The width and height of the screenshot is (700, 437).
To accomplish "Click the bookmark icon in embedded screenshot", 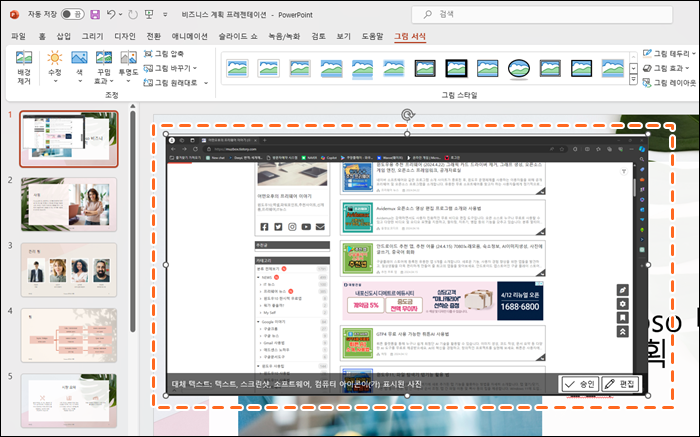I will pyautogui.click(x=622, y=318).
